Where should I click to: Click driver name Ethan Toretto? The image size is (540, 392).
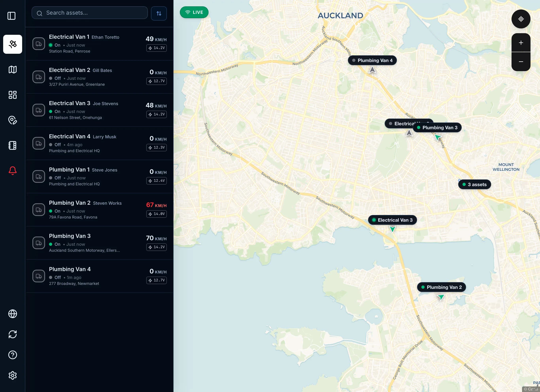[x=106, y=37]
